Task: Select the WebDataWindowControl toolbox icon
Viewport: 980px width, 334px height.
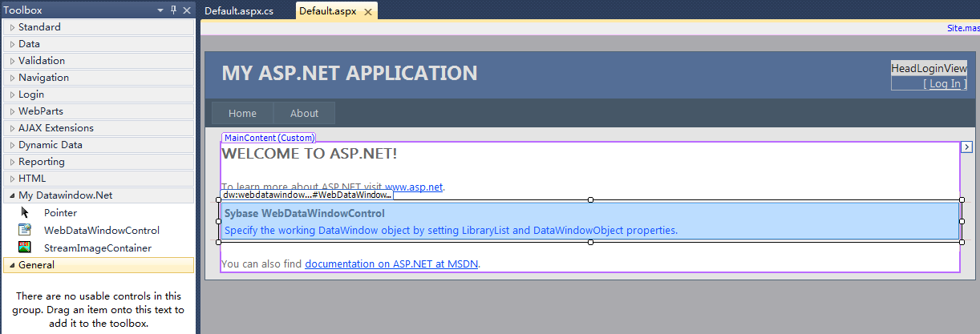Action: 25,230
